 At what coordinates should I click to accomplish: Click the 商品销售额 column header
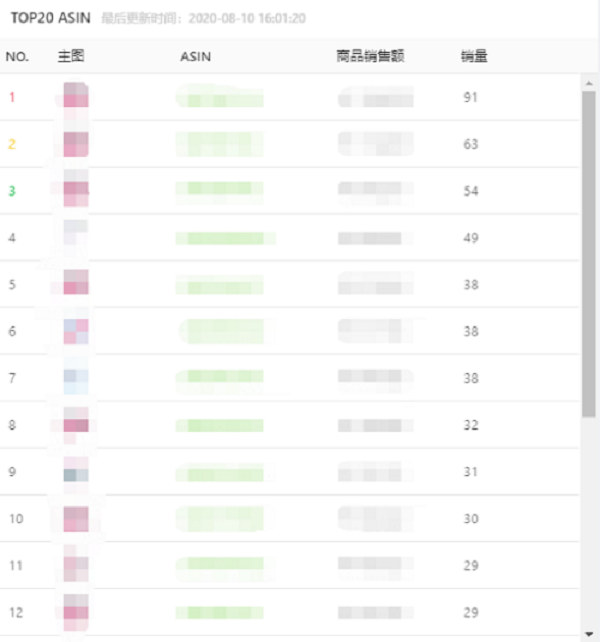[370, 56]
